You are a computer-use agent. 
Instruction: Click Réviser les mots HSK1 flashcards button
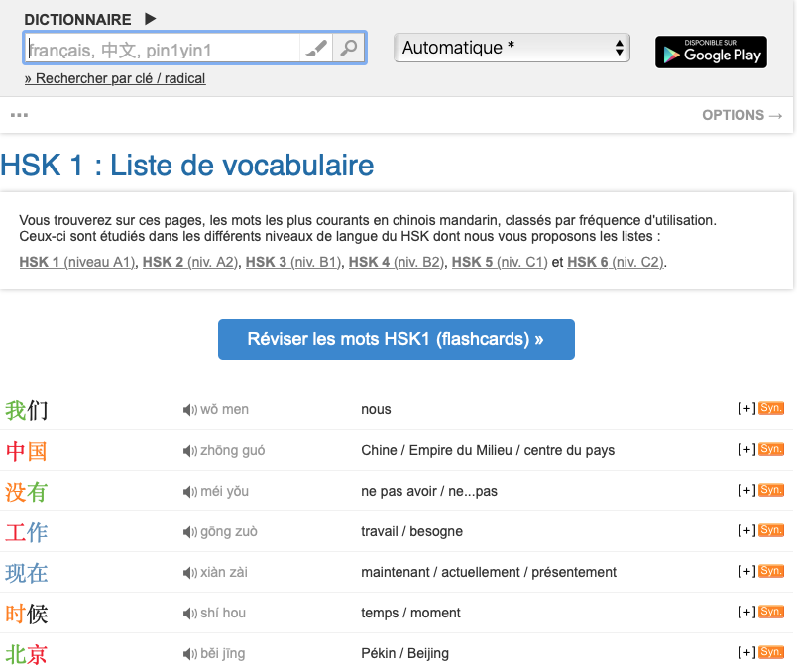396,339
